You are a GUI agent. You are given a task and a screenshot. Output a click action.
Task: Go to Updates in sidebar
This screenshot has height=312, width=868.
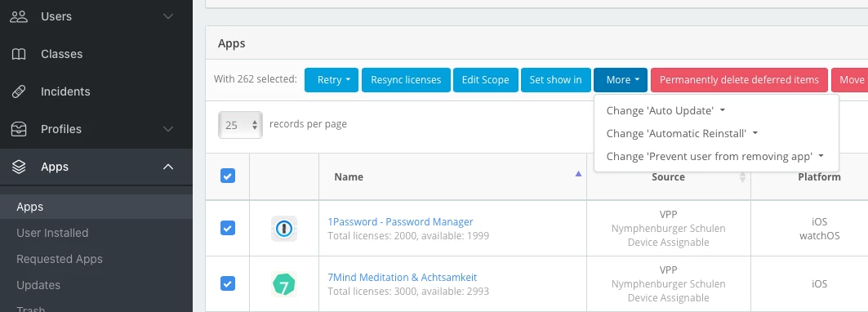38,285
